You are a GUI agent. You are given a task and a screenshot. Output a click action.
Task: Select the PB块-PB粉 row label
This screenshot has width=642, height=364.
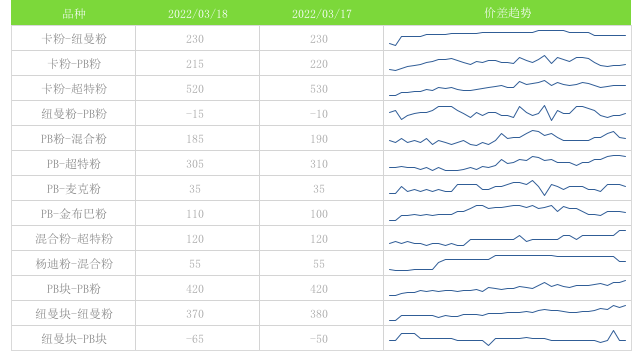tap(74, 289)
